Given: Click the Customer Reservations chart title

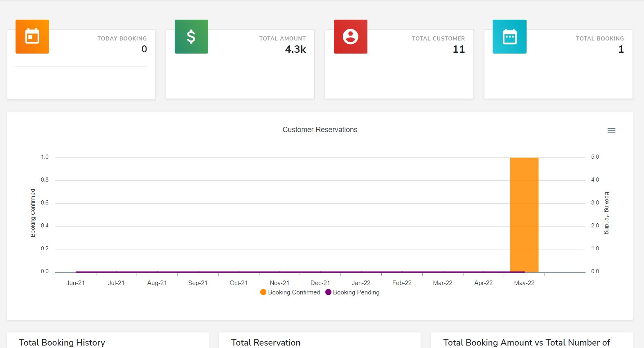Looking at the screenshot, I should coord(320,130).
